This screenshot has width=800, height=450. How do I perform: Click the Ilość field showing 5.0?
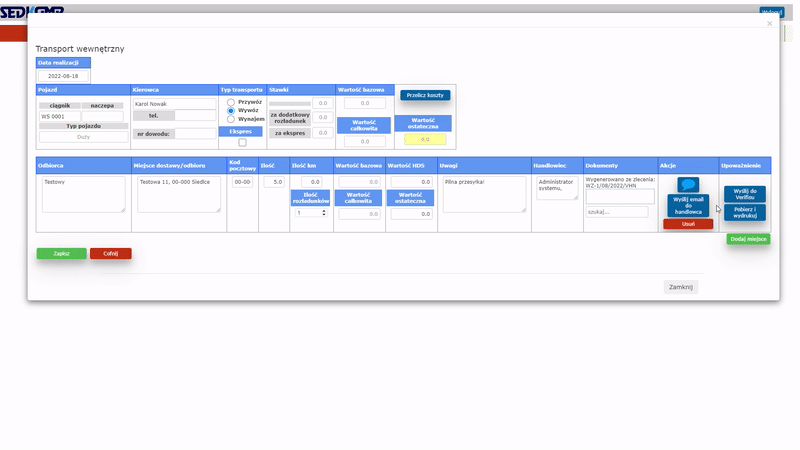pos(274,182)
